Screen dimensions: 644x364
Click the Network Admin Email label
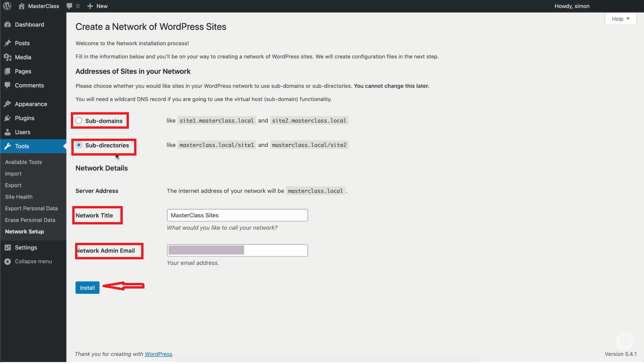pyautogui.click(x=105, y=250)
